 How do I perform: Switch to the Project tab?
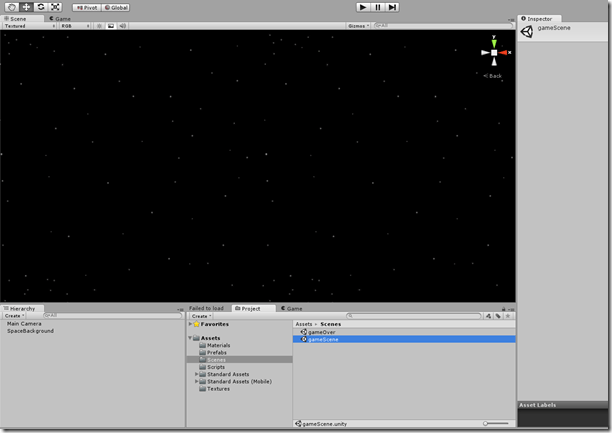coord(250,308)
